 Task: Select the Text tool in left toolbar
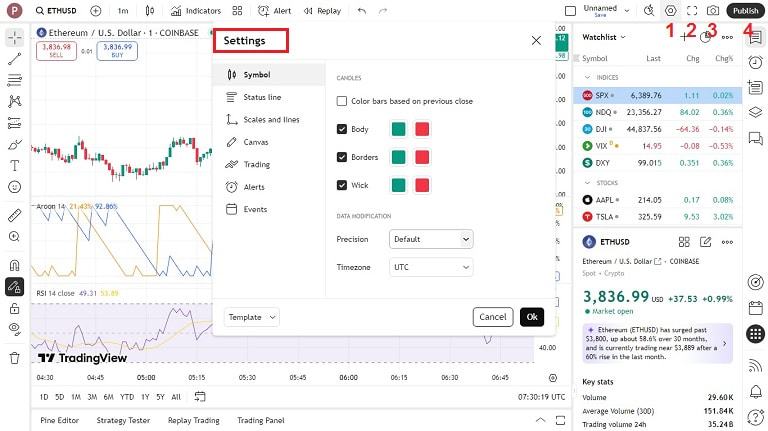pos(15,165)
